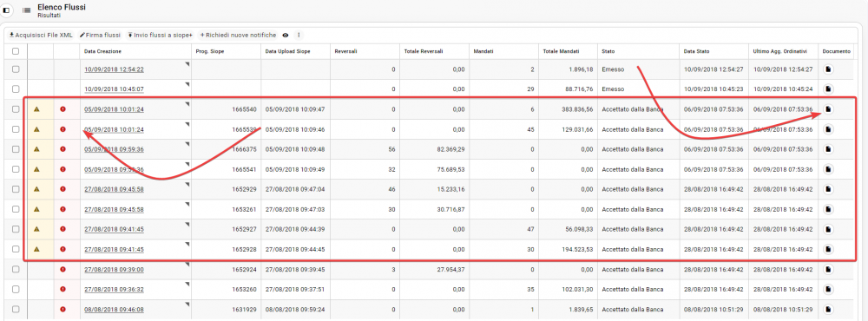
Task: Click red error icon in row 1665541
Action: (62, 169)
